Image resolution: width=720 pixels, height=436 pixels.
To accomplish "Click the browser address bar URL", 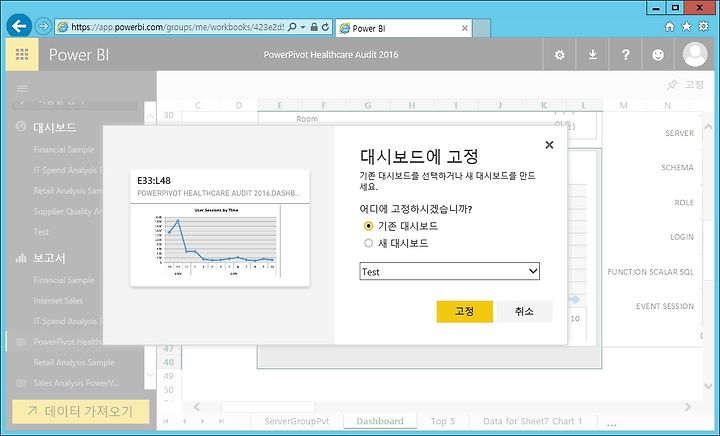I will (177, 27).
